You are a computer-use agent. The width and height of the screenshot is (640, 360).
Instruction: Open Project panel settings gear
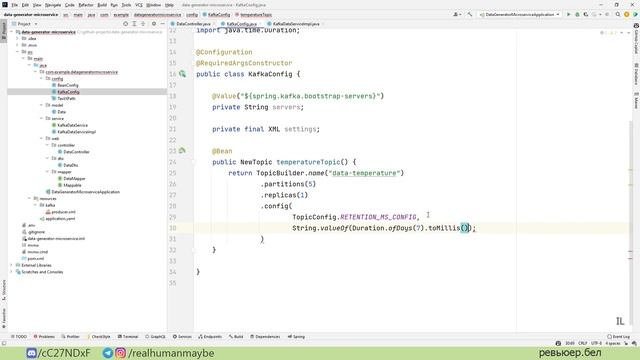click(154, 24)
